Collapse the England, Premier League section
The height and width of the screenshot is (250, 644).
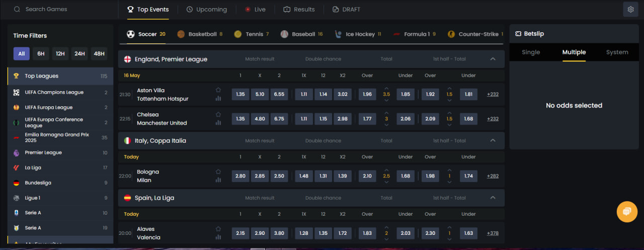click(x=493, y=59)
